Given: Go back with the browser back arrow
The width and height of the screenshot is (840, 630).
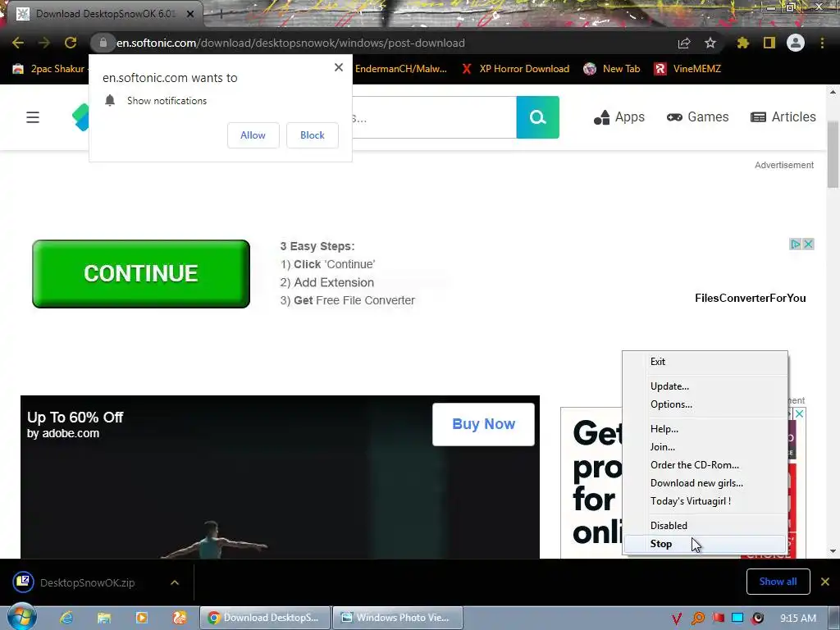Looking at the screenshot, I should tap(18, 43).
